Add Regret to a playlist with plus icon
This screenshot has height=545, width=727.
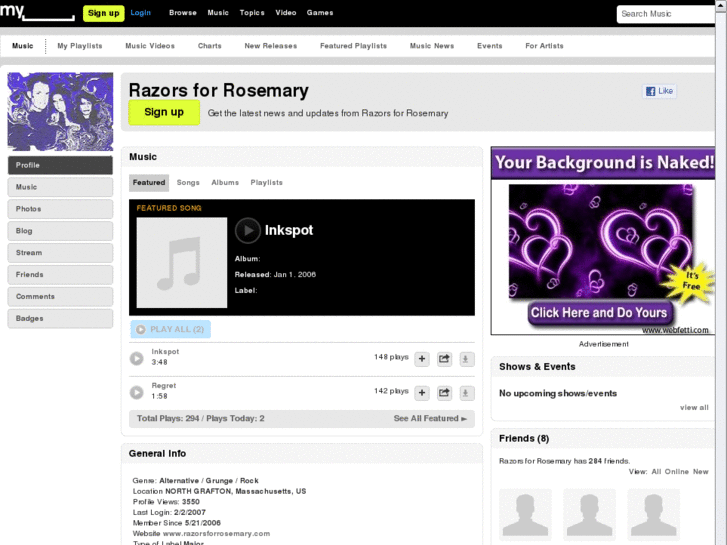tap(421, 393)
